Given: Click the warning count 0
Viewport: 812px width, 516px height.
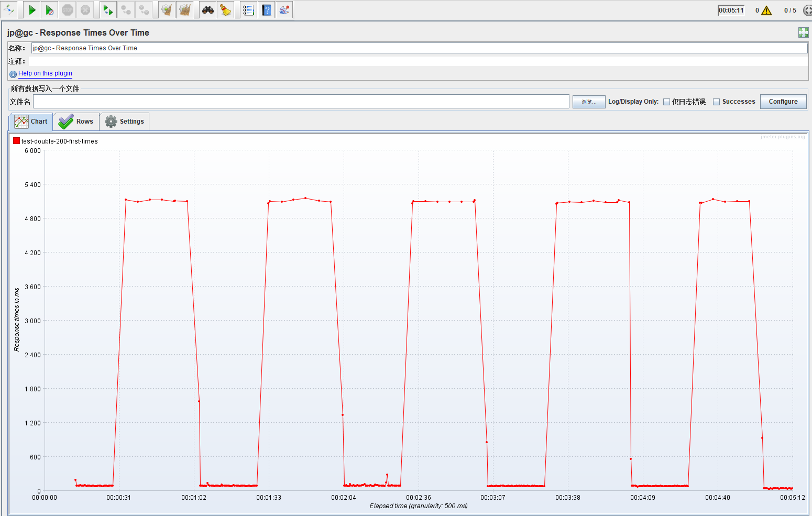Looking at the screenshot, I should (757, 10).
